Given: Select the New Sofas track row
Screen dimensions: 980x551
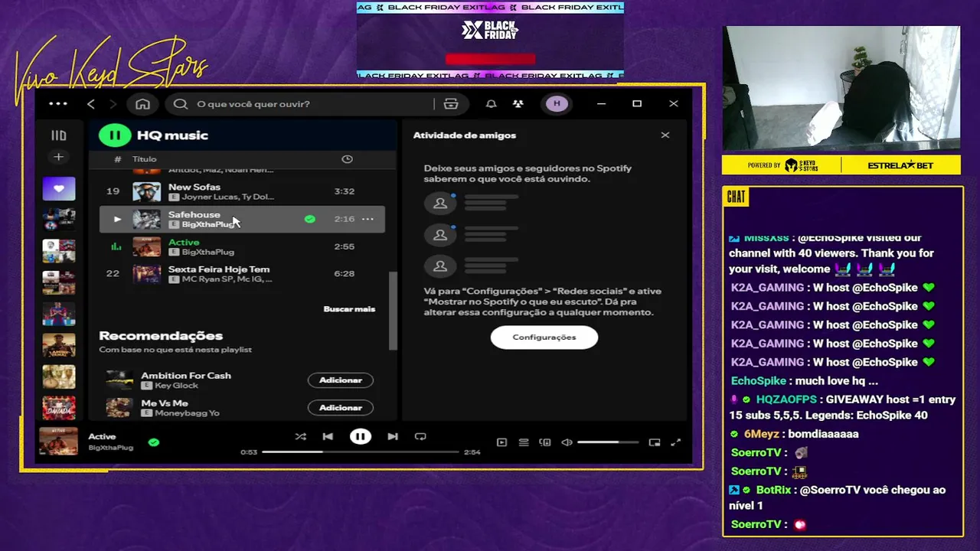Looking at the screenshot, I should point(242,191).
